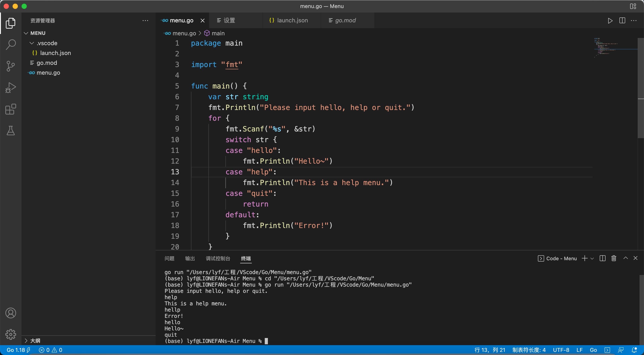Viewport: 644px width, 355px height.
Task: Open the Testing flask view
Action: (x=11, y=131)
